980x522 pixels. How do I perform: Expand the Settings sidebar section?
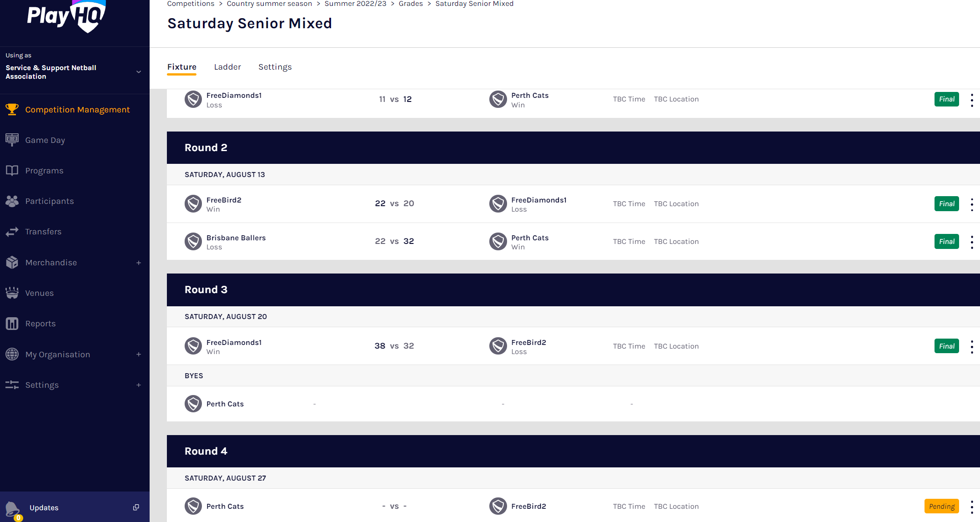coord(139,385)
